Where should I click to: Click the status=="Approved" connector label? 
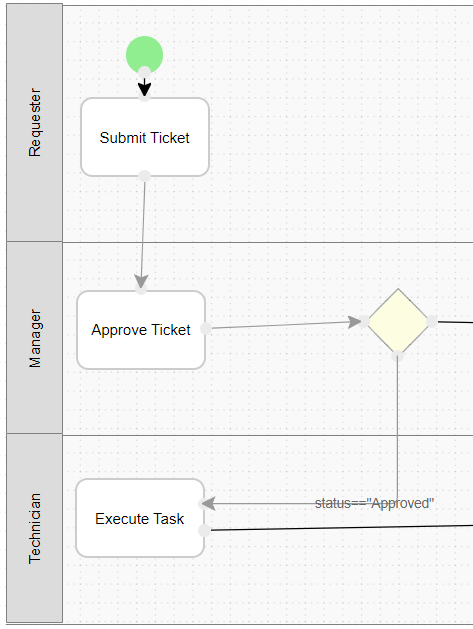[374, 503]
